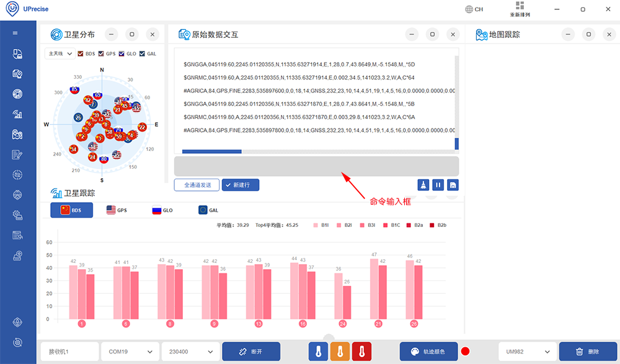Click the $GNRMC,045119.80 log line
This screenshot has height=364, width=620.
coord(299,117)
